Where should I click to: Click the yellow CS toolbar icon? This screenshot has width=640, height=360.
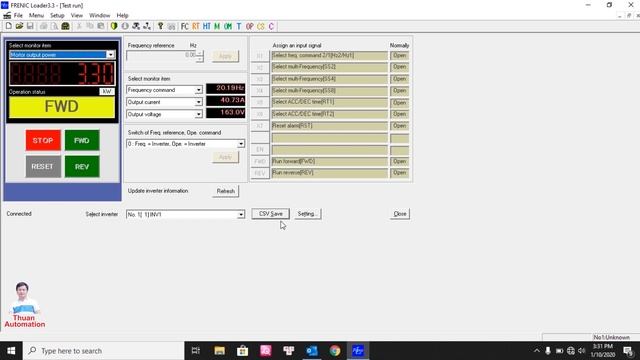point(260,26)
